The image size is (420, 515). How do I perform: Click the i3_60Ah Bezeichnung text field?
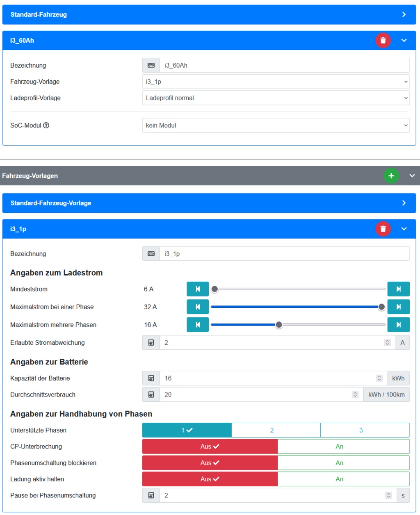(x=285, y=65)
